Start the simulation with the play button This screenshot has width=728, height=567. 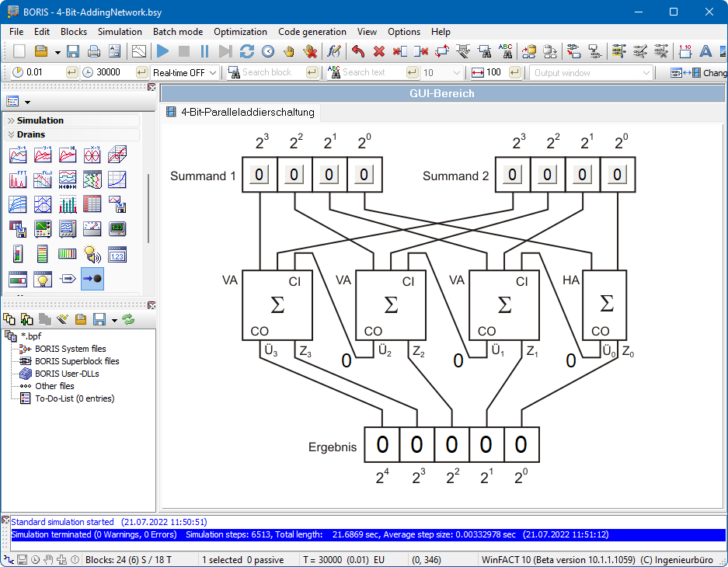tap(162, 51)
